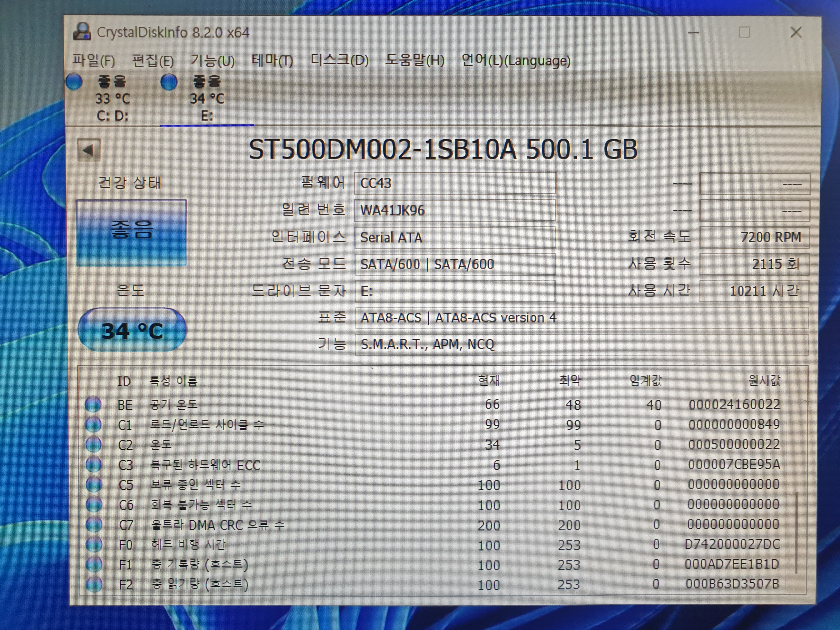Click the ID column header
The width and height of the screenshot is (840, 630).
(124, 381)
